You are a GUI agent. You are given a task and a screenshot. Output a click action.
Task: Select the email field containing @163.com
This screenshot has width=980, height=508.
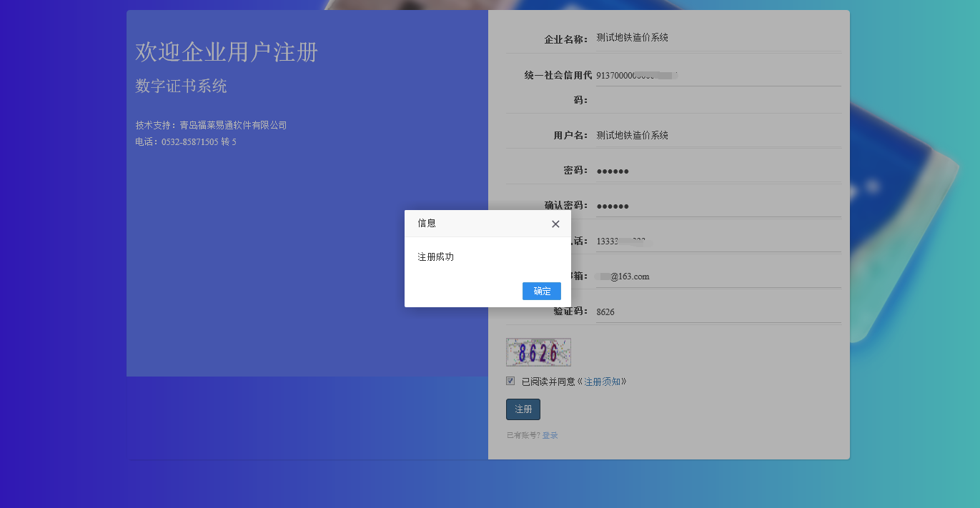coord(718,277)
